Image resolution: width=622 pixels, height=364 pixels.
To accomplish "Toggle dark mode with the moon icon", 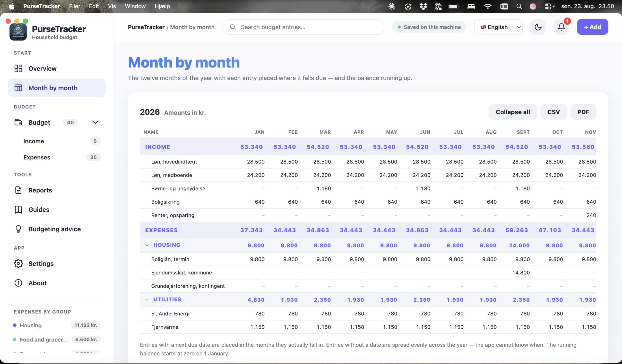I will point(538,27).
